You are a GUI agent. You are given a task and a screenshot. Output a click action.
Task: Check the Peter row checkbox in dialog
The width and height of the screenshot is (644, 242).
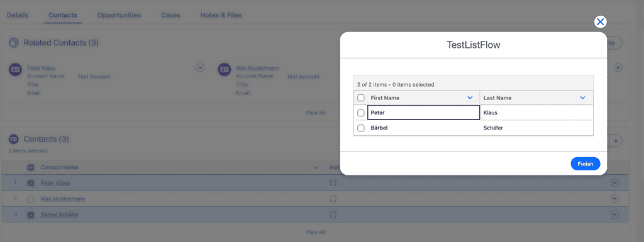(x=360, y=113)
